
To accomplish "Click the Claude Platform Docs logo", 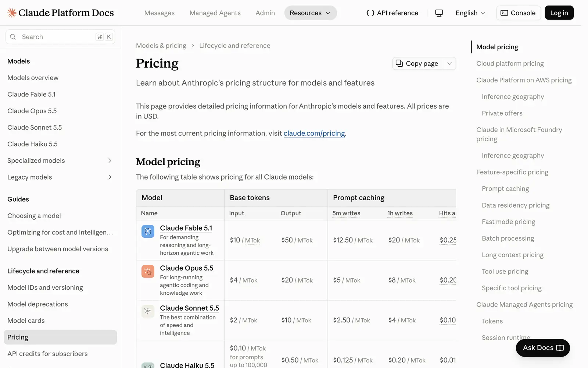I will pyautogui.click(x=61, y=13).
